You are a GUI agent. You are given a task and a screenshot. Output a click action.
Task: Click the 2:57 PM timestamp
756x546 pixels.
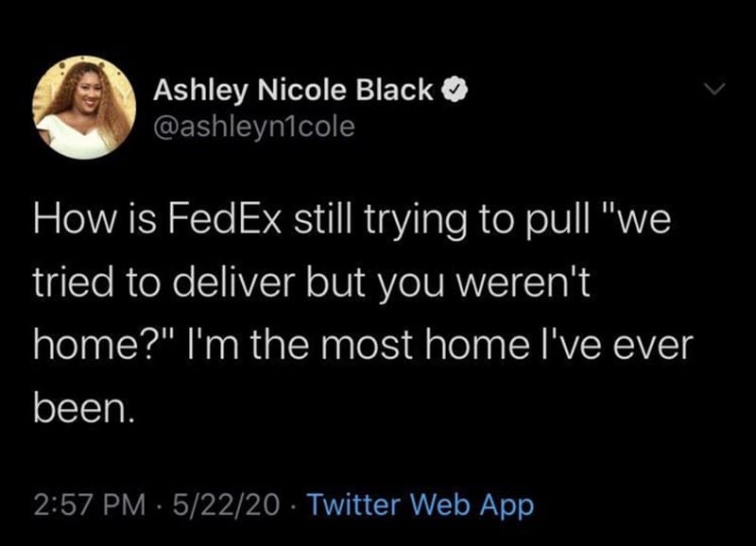coord(90,504)
